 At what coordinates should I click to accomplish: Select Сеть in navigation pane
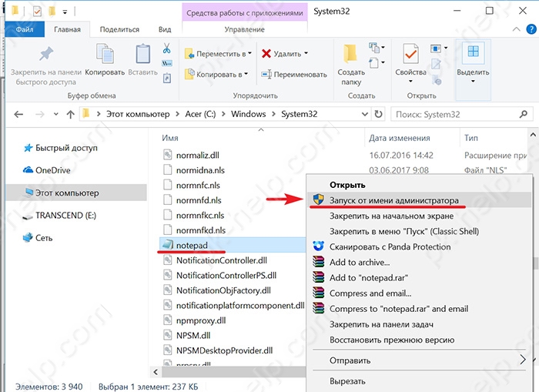(x=38, y=238)
